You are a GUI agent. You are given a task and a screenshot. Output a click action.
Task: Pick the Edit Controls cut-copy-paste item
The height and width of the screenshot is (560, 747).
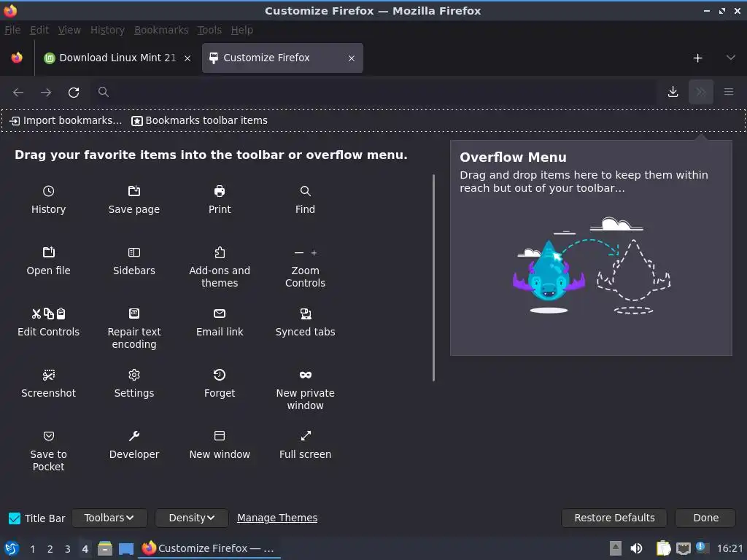point(48,322)
